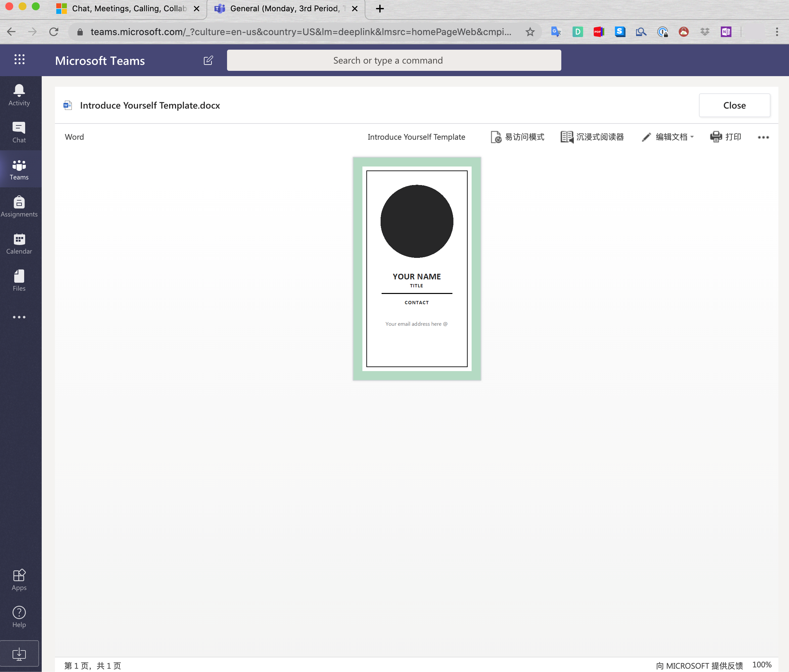Open more options ellipsis in Word toolbar
This screenshot has height=672, width=789.
[763, 137]
